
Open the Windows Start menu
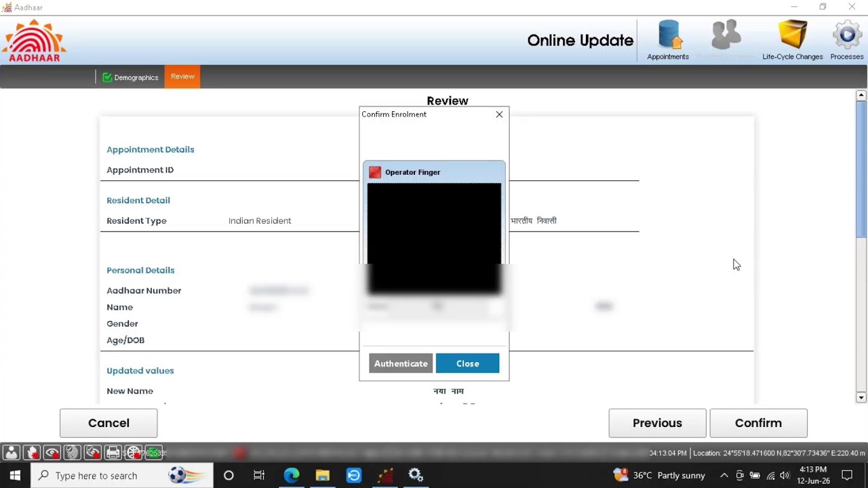[x=15, y=475]
